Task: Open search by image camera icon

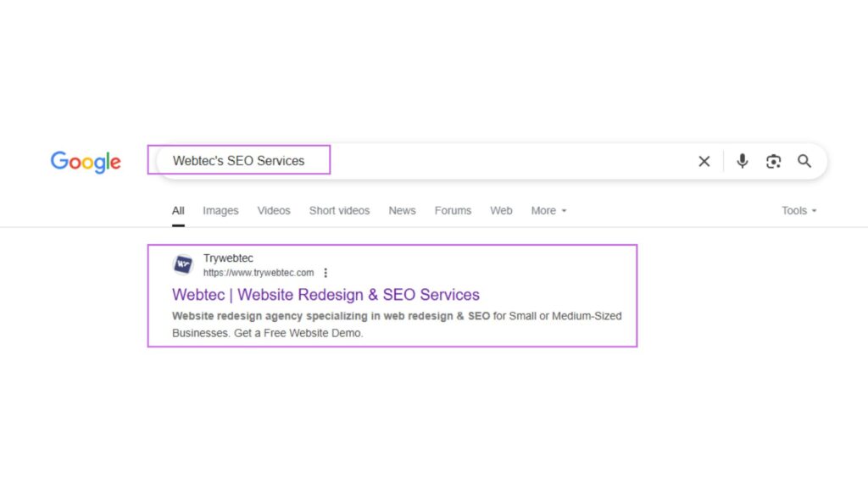Action: point(773,161)
